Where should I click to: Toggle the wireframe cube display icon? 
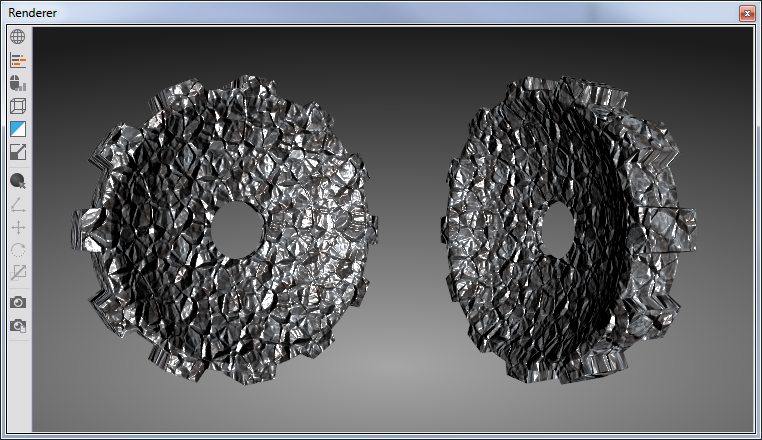18,106
